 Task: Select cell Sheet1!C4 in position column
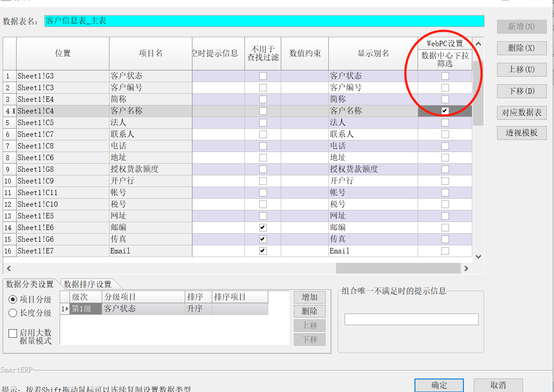63,111
